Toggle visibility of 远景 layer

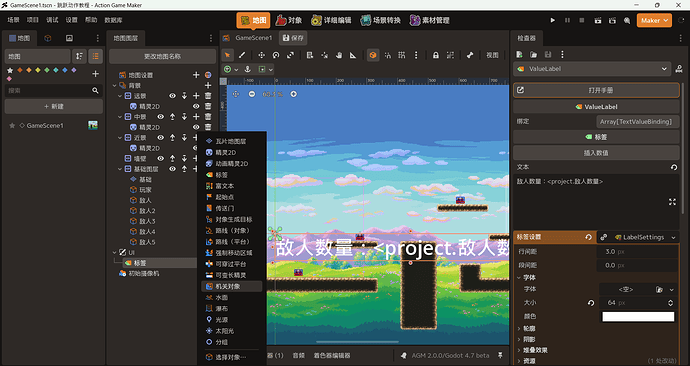coord(172,95)
